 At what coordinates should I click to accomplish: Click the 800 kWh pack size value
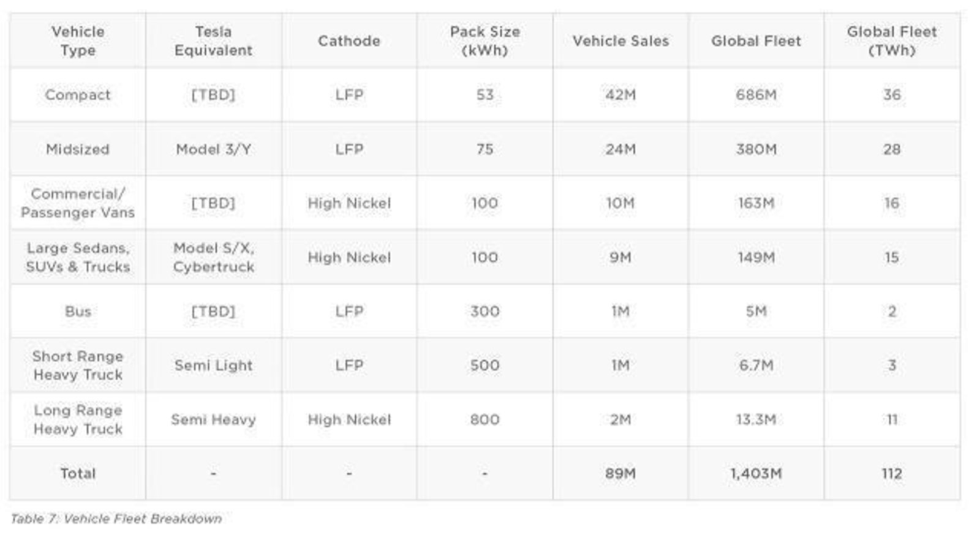coord(484,420)
